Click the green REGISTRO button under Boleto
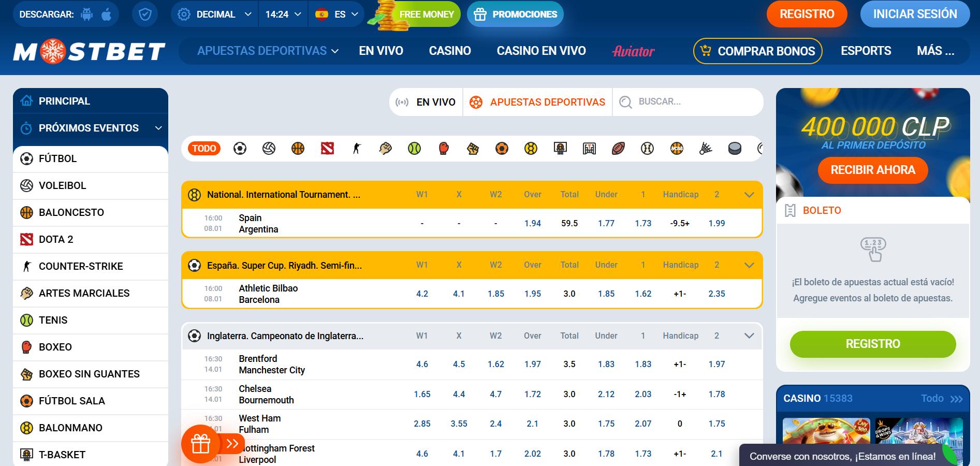The image size is (980, 466). point(873,344)
